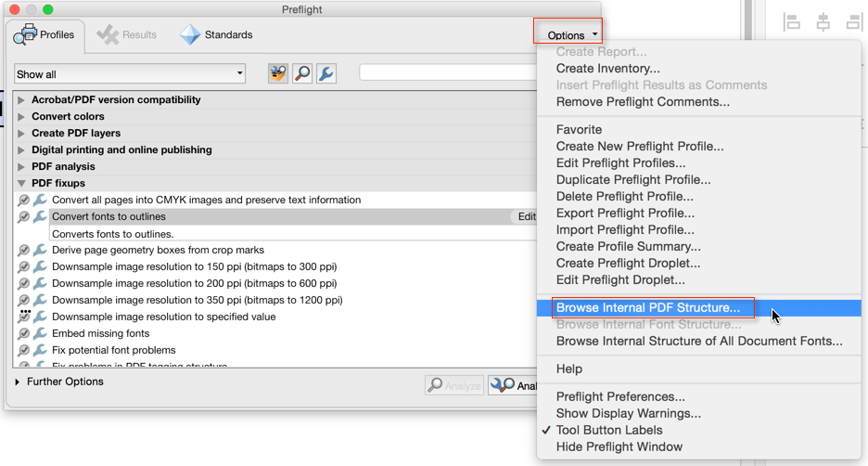Toggle favorite marker for Downsample to 200 ppi
This screenshot has height=466, width=868.
[24, 283]
